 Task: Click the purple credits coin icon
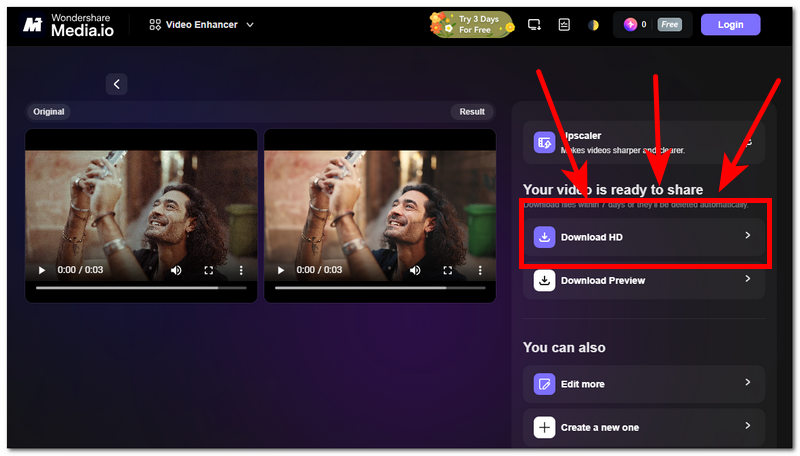point(631,24)
